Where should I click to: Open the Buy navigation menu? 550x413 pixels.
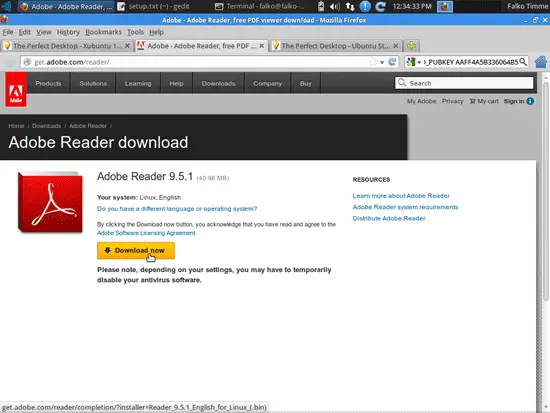306,84
